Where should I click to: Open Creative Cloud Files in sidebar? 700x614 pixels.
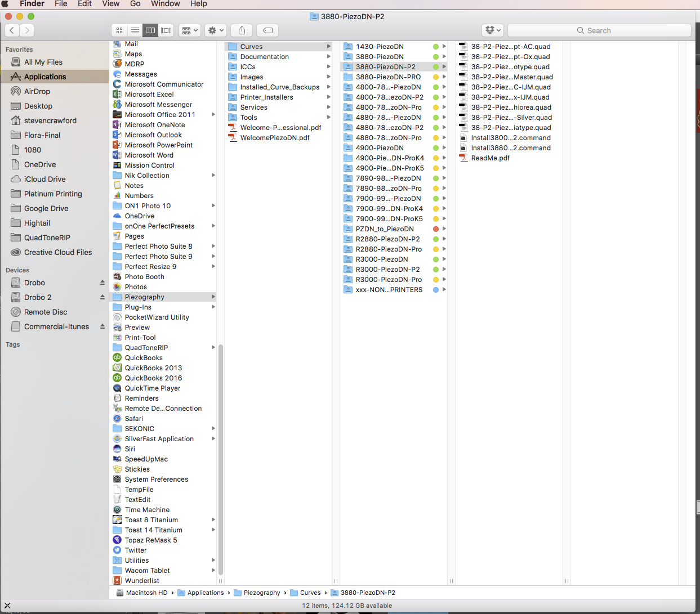click(x=55, y=252)
